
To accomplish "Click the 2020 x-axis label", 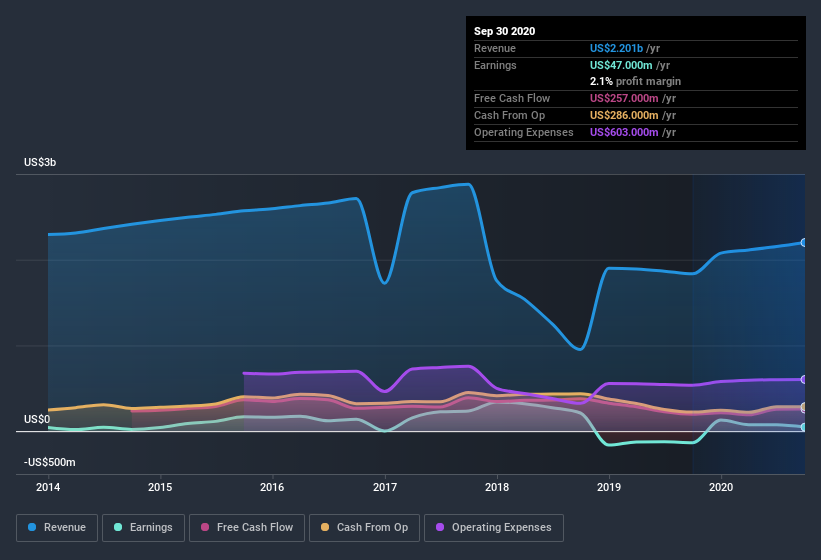I will pyautogui.click(x=721, y=487).
